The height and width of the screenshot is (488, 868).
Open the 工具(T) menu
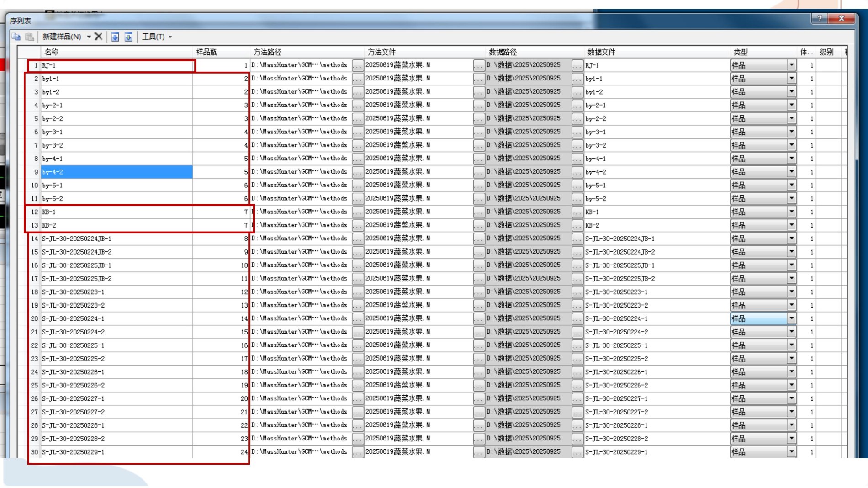pyautogui.click(x=156, y=37)
